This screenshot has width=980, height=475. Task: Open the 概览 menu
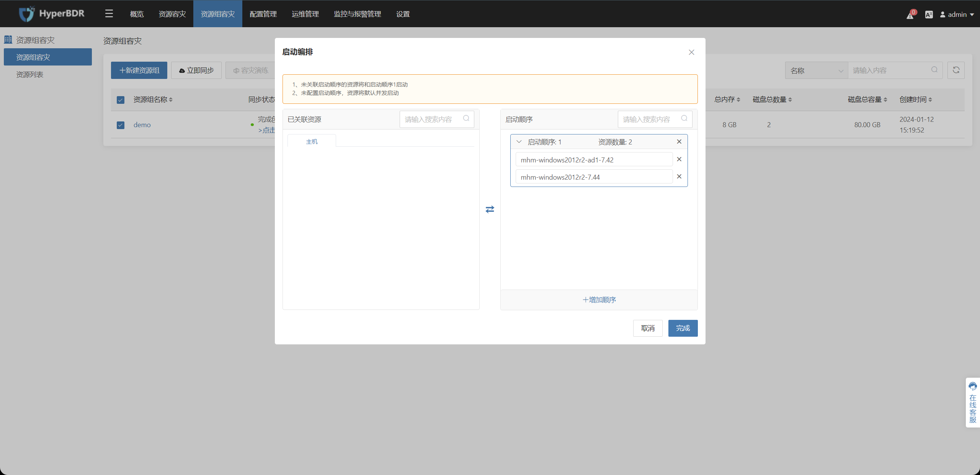point(137,14)
